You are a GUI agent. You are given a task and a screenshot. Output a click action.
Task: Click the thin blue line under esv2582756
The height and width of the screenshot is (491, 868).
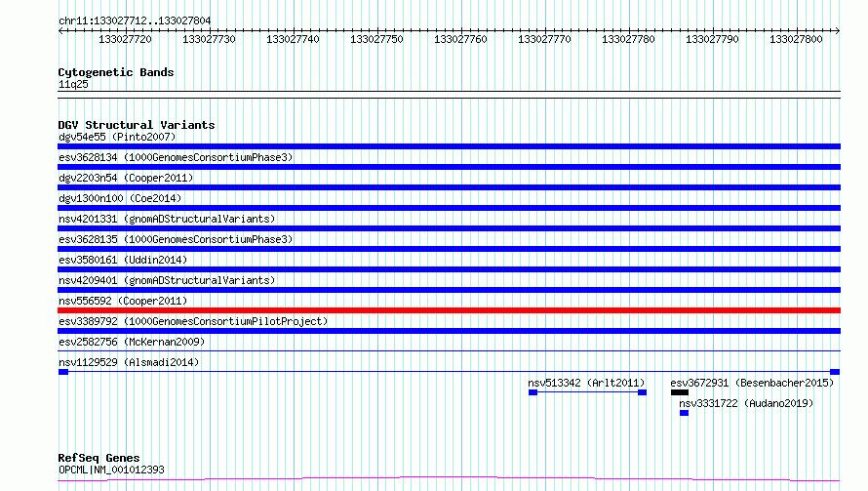tap(449, 350)
